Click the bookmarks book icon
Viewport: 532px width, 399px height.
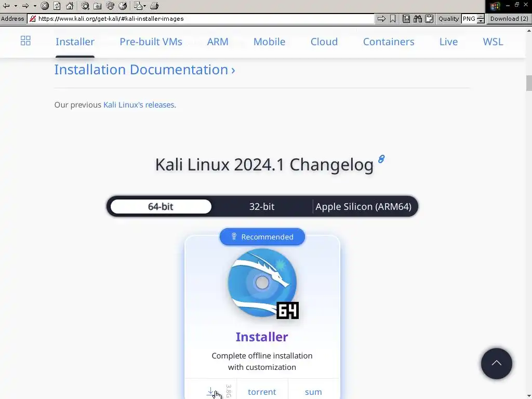coord(406,19)
